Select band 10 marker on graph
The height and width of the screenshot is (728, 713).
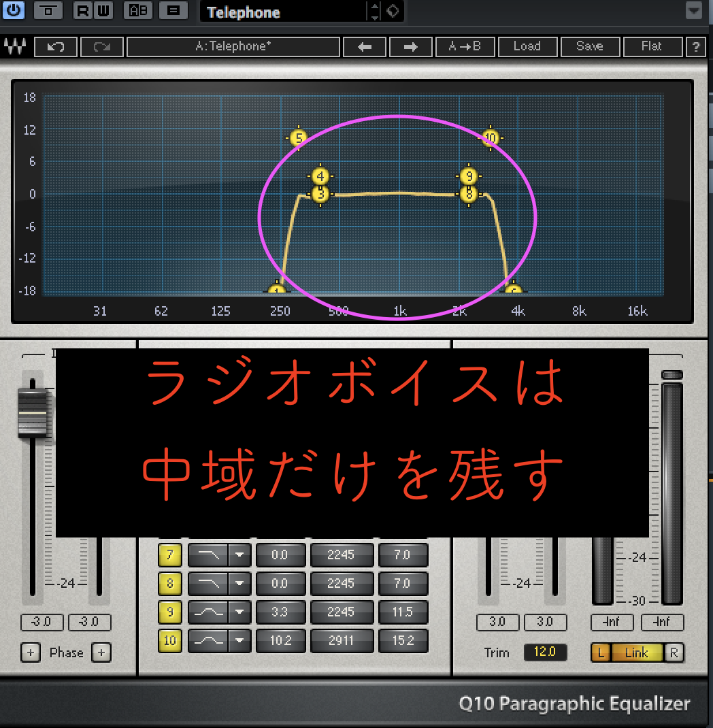[x=491, y=137]
